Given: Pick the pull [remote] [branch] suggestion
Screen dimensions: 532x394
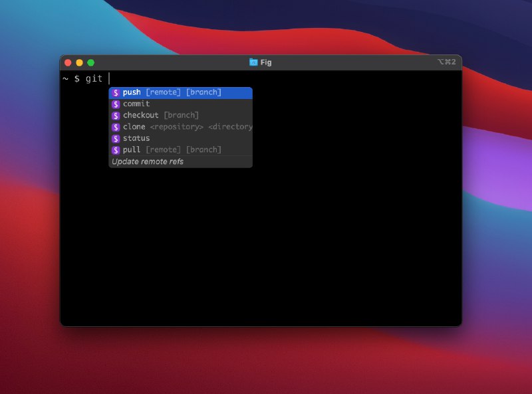Looking at the screenshot, I should coord(180,150).
